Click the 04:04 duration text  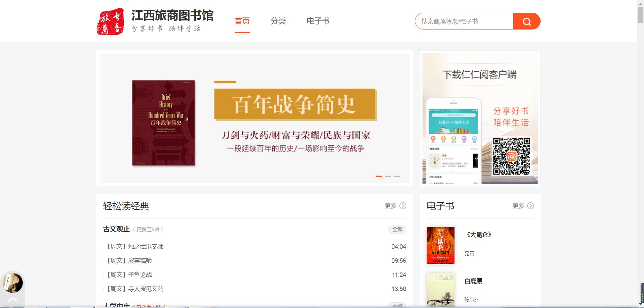coord(399,247)
